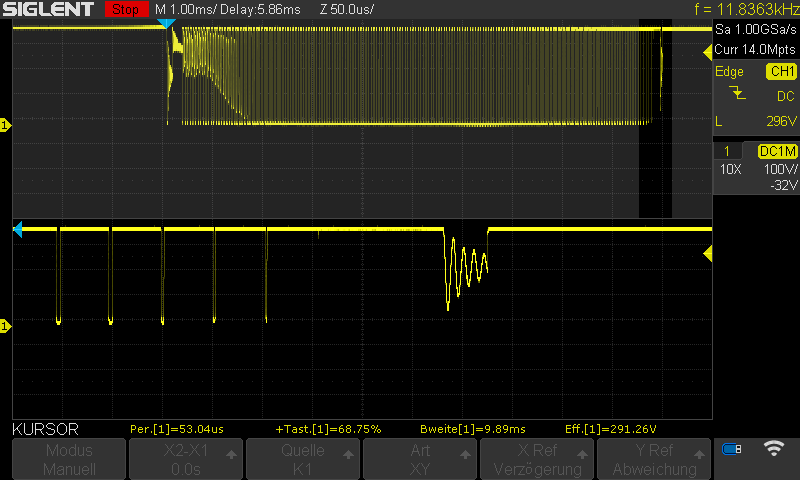
Task: Select the Y Ref Abweichung softkey
Action: click(654, 459)
